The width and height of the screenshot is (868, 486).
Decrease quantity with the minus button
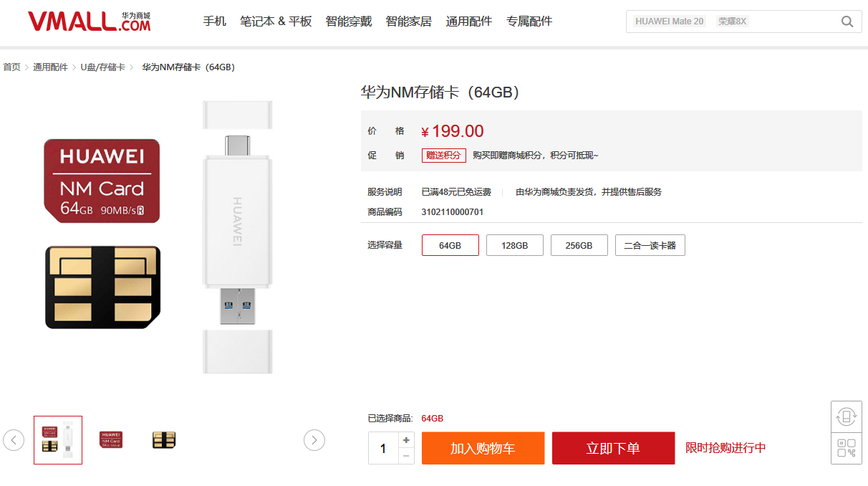pyautogui.click(x=406, y=454)
